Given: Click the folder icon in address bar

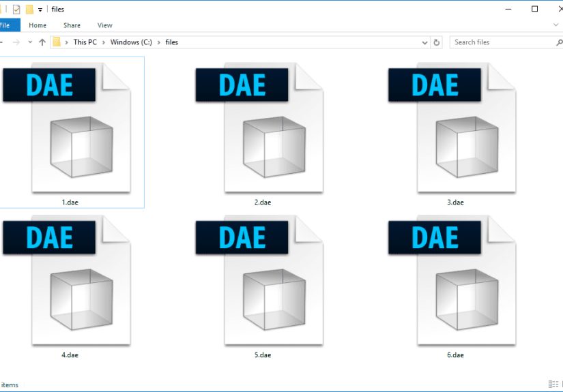Looking at the screenshot, I should tap(57, 42).
